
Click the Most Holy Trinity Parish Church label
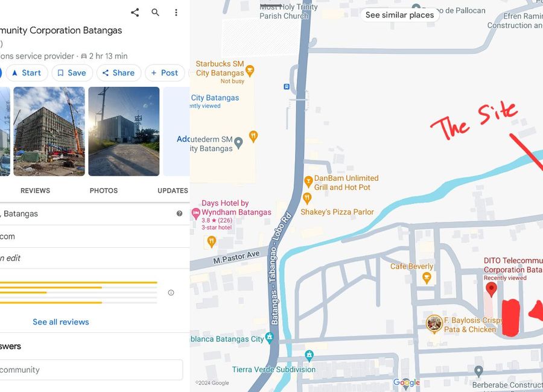coord(288,11)
